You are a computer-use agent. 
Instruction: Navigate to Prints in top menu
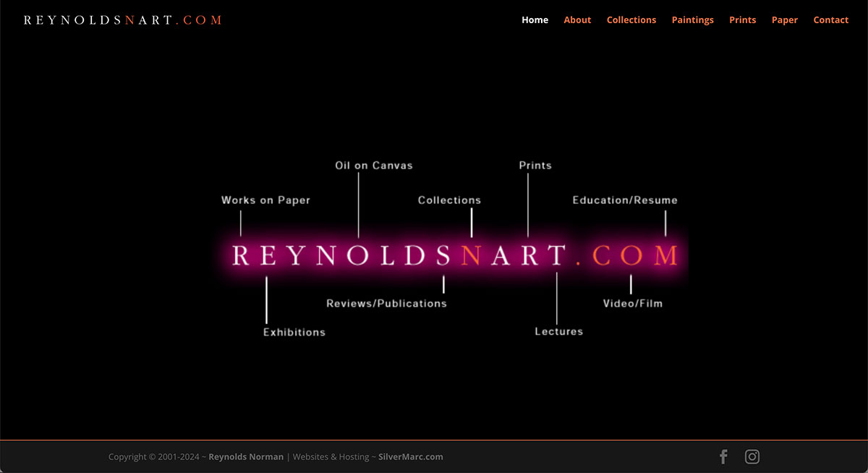pos(742,20)
